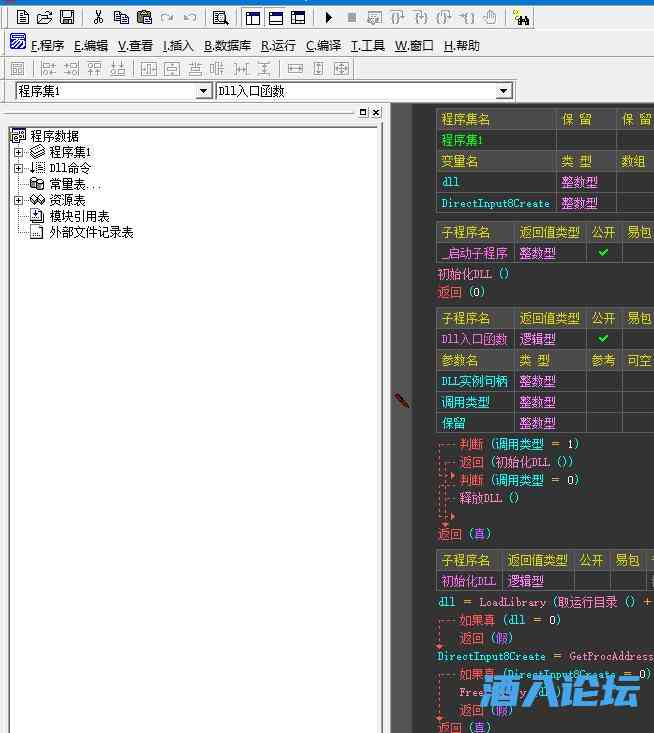
Task: Click the Redo arrow icon
Action: point(167,18)
